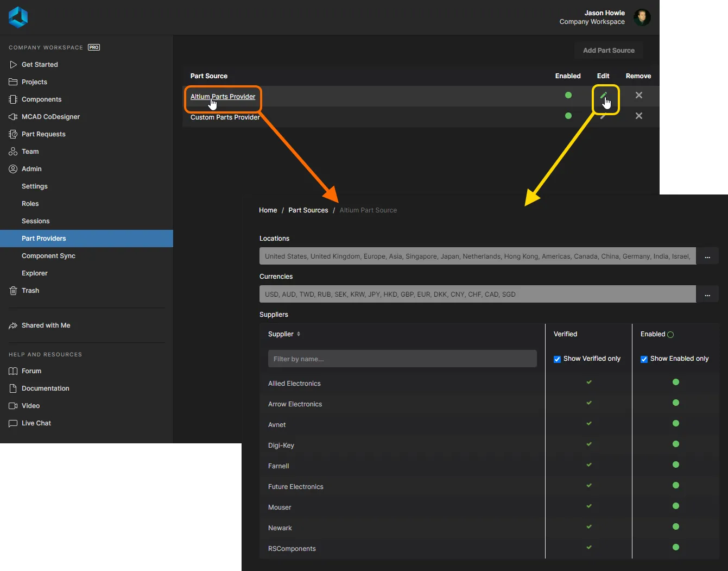Select Future Electronics supplier row
Image resolution: width=728 pixels, height=571 pixels.
tap(489, 487)
